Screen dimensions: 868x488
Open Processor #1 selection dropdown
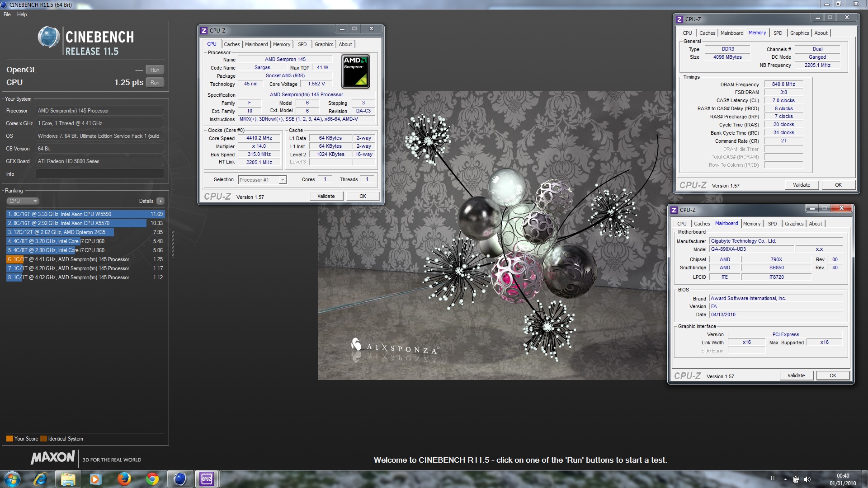coord(262,180)
